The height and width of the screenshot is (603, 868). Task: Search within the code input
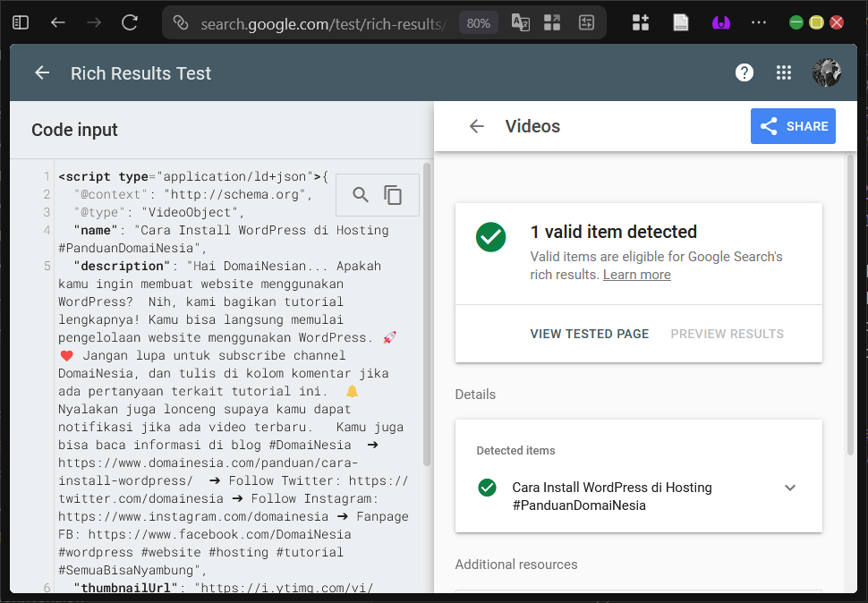(x=360, y=194)
